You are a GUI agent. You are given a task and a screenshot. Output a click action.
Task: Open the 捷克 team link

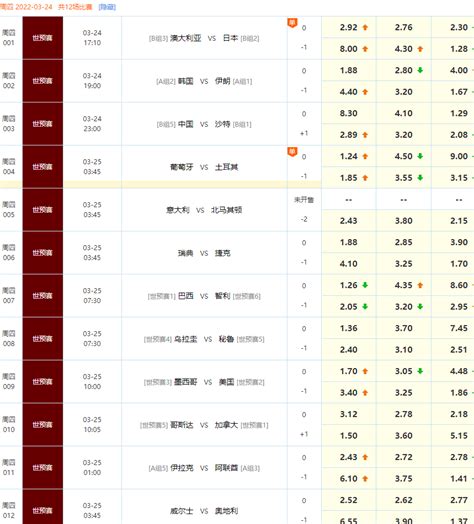point(223,253)
